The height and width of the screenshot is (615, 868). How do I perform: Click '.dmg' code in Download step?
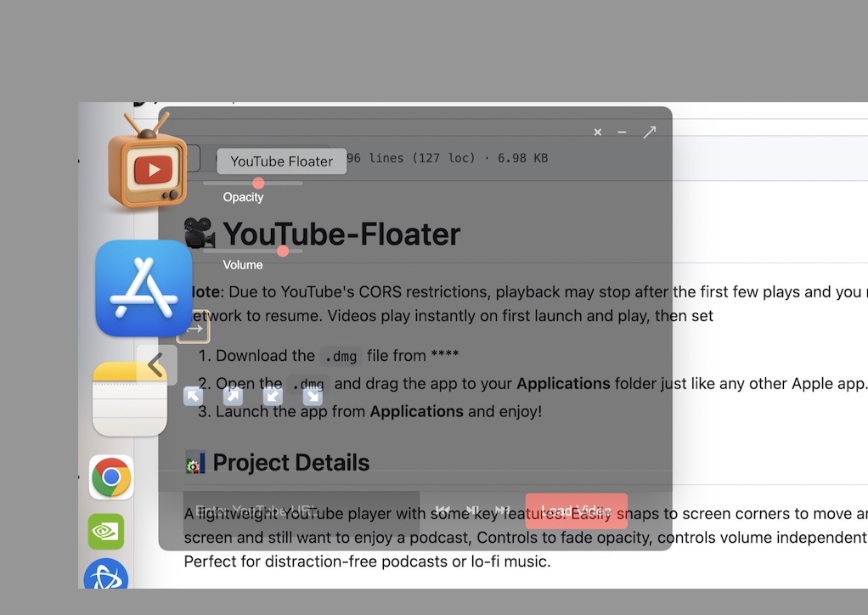[341, 356]
